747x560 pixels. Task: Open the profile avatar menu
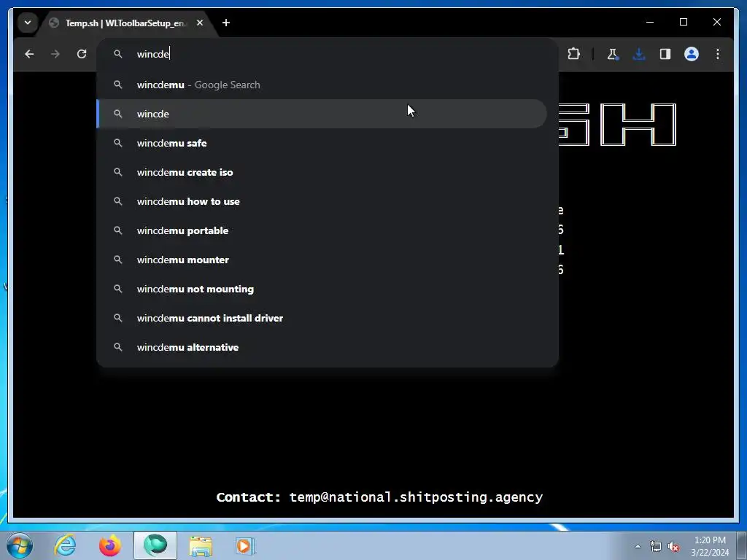click(x=692, y=54)
